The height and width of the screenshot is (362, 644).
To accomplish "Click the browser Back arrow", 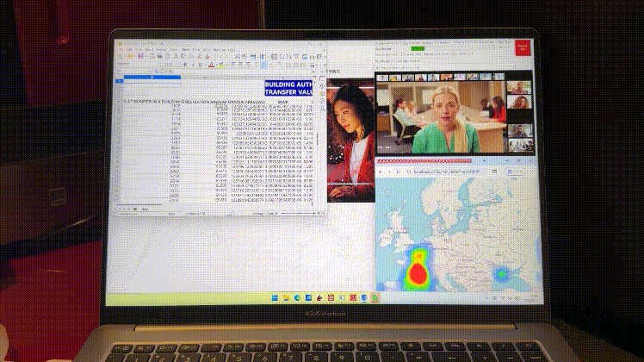I will point(381,172).
